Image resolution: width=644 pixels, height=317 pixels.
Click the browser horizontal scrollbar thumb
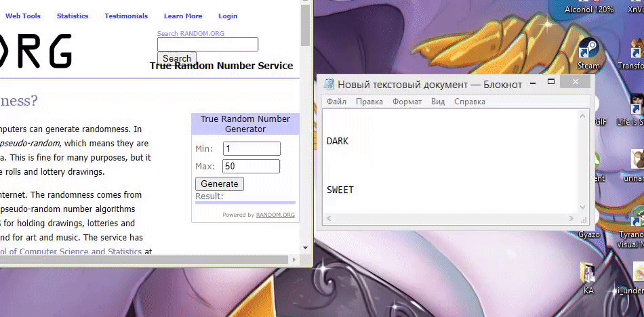(x=144, y=260)
